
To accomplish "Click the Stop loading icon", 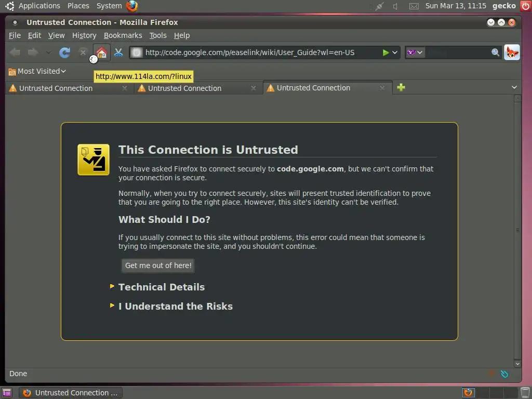I will tap(83, 52).
